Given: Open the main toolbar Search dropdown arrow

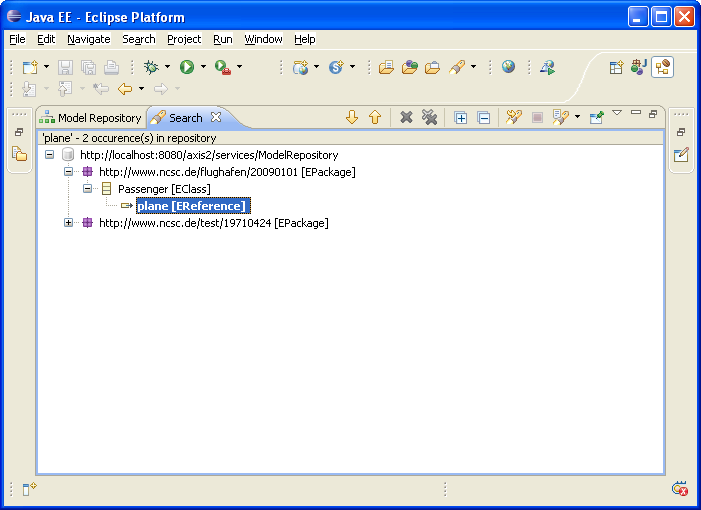Looking at the screenshot, I should (x=473, y=67).
